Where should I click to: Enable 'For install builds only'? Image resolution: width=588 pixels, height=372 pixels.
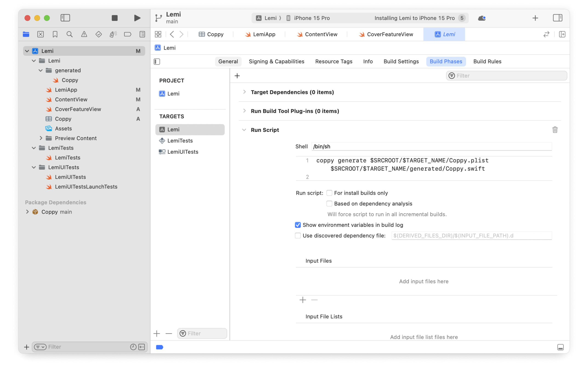[329, 193]
